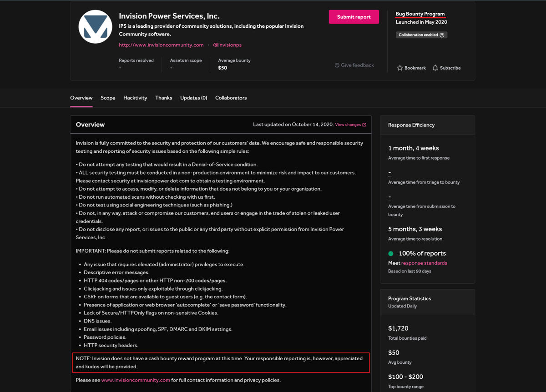The height and width of the screenshot is (392, 546).
Task: Click the Collaboration enabled help question icon
Action: coord(442,35)
